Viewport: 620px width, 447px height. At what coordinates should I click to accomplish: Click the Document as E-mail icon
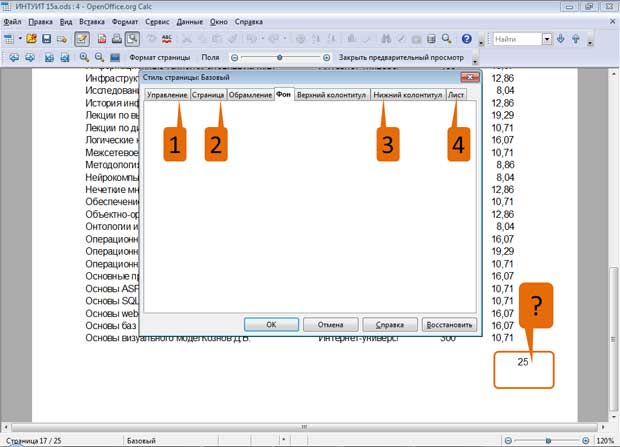click(x=62, y=39)
